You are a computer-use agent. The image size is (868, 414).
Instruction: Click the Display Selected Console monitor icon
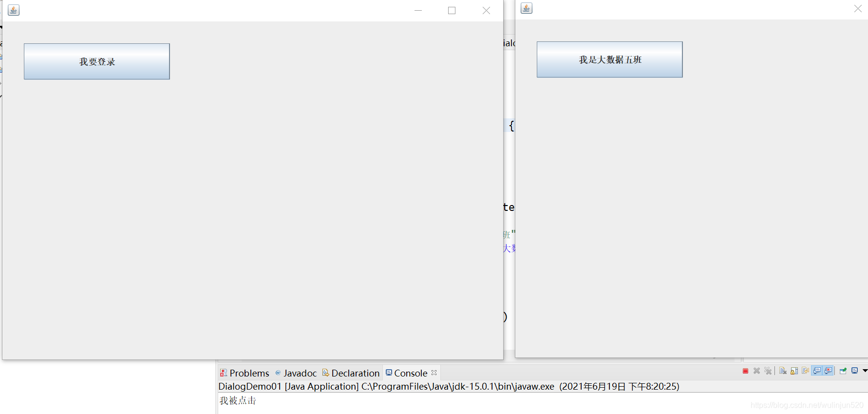854,371
